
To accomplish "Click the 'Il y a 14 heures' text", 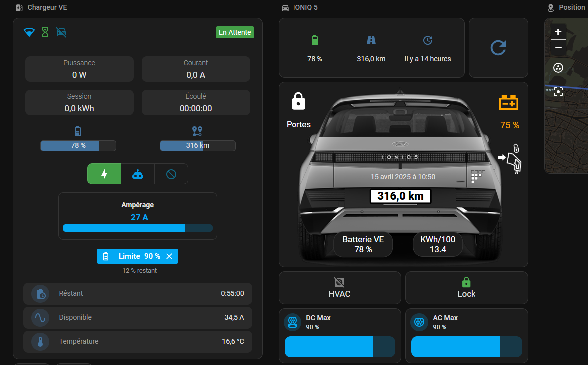I will tap(427, 59).
